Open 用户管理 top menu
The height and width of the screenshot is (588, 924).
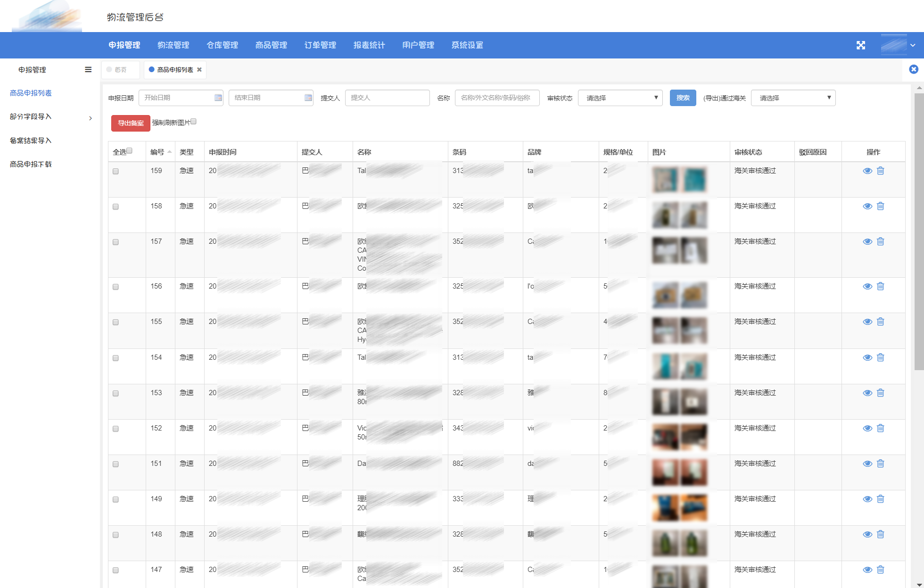coord(418,45)
